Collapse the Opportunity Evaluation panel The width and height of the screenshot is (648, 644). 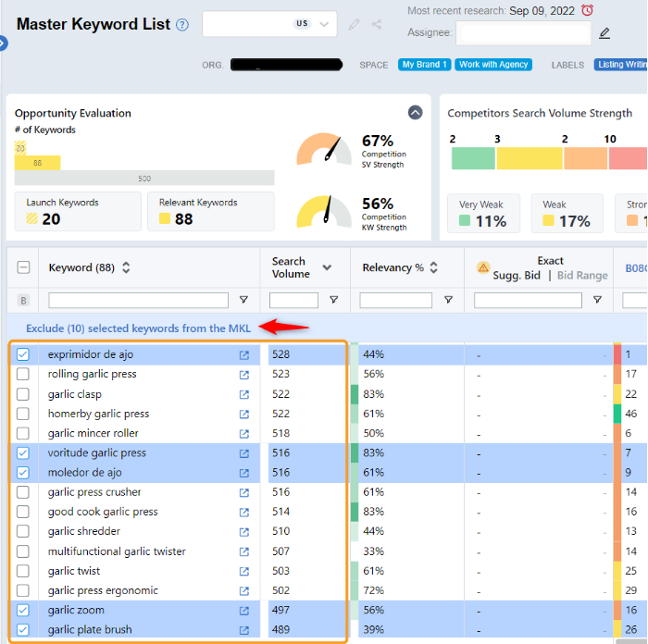415,112
